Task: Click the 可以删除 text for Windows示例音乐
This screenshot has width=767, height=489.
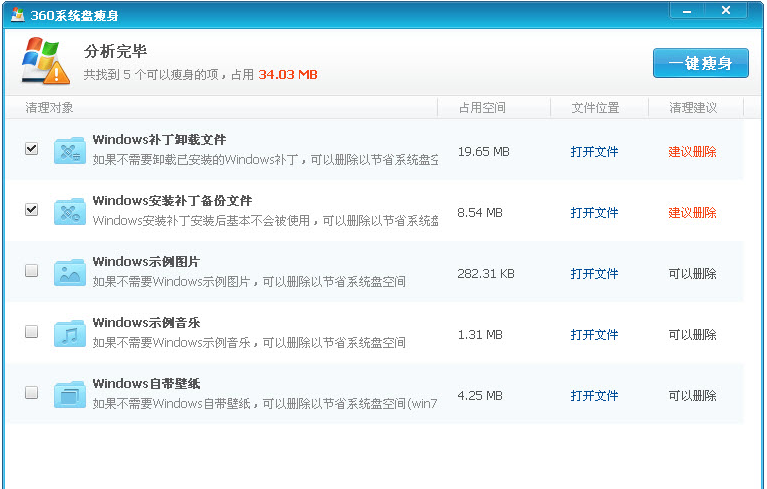Action: coord(692,334)
